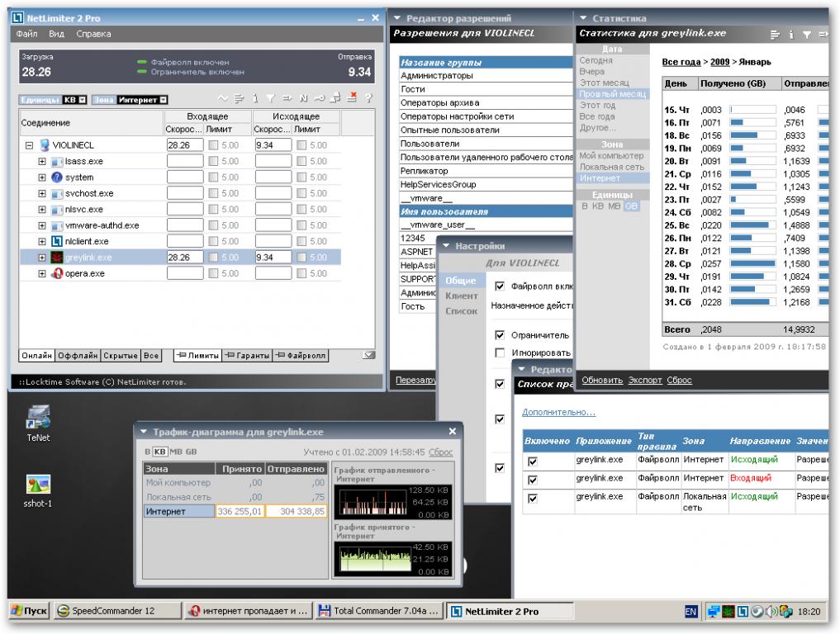Click the traffic chart wave icon
This screenshot has height=634, width=840.
click(x=221, y=98)
